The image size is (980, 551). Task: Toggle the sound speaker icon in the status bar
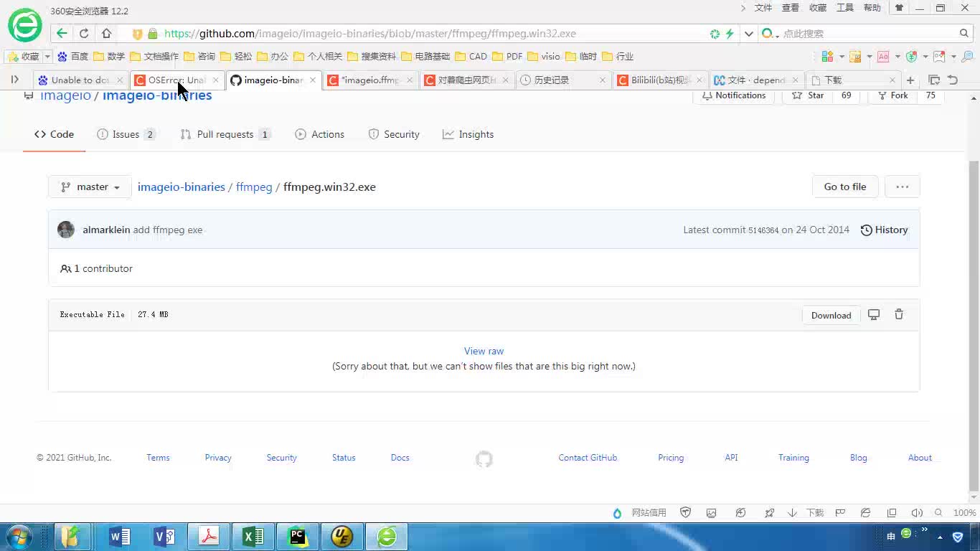(916, 513)
